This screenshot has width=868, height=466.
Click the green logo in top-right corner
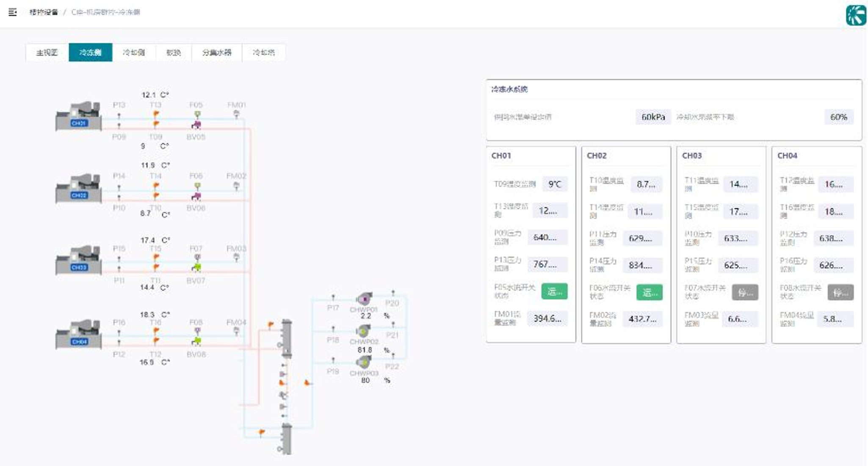tap(856, 15)
